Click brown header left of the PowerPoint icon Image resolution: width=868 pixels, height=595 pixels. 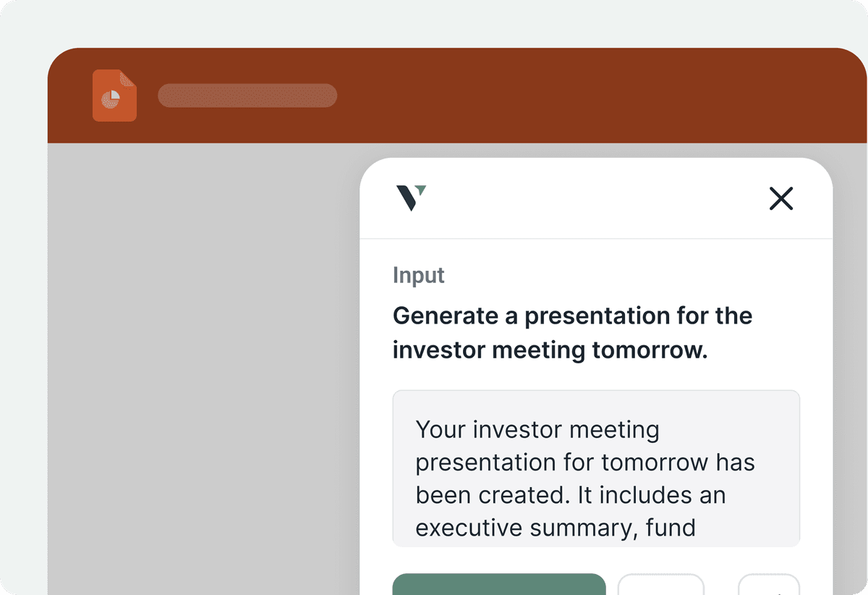69,96
